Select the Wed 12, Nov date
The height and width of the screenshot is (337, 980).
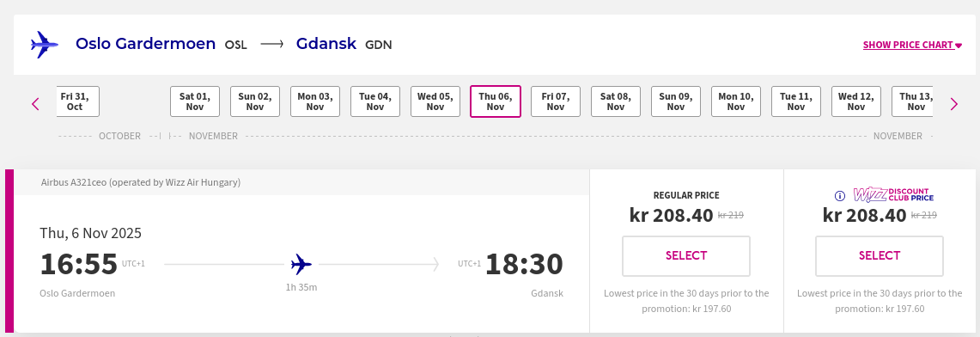click(856, 101)
